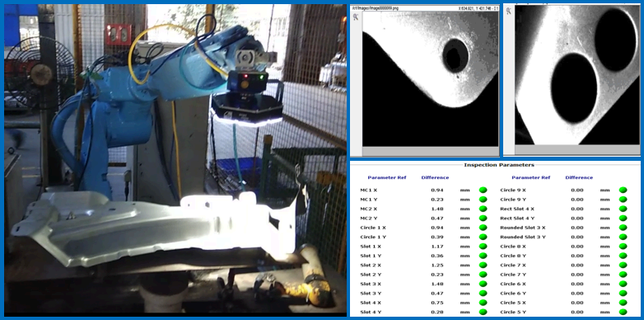This screenshot has height=320, width=644.
Task: Click the left inspection image with single hole
Action: point(431,78)
